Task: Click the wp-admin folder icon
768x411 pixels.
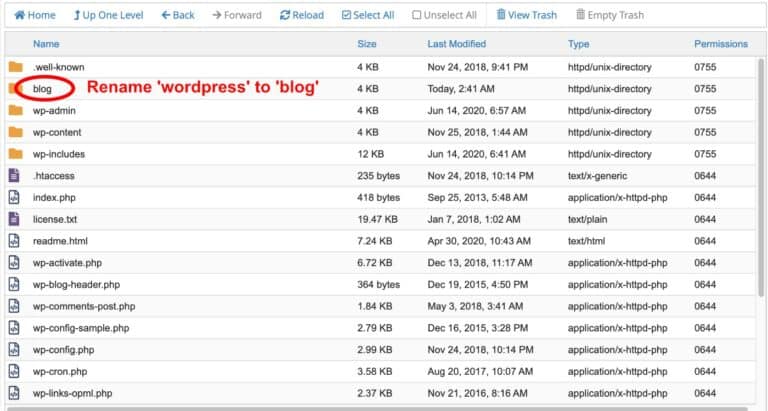Action: [x=15, y=110]
